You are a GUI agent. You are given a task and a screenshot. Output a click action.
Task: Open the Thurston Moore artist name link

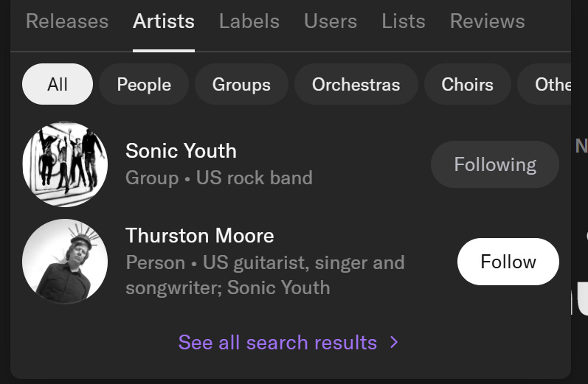(x=199, y=236)
